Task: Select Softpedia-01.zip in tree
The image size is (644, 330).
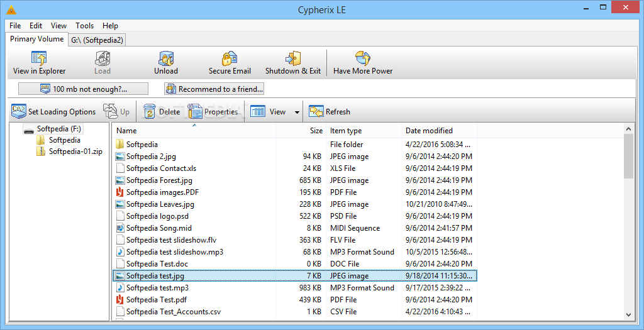Action: (75, 151)
